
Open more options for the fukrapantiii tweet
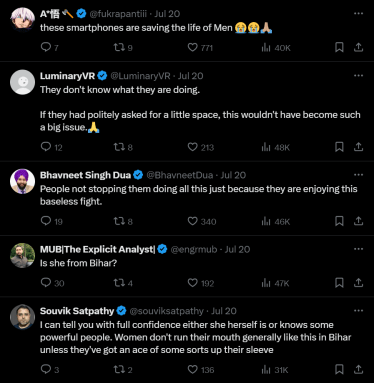[358, 14]
